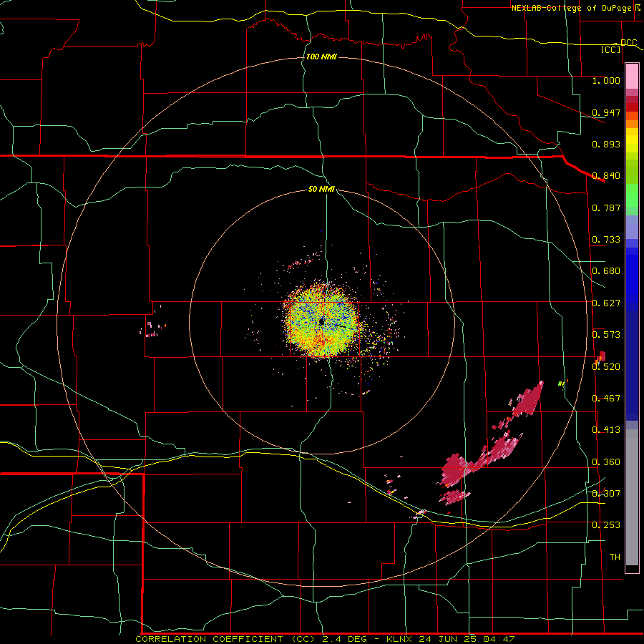The image size is (644, 644).
Task: Click the 0.573 legend value
Action: [606, 335]
